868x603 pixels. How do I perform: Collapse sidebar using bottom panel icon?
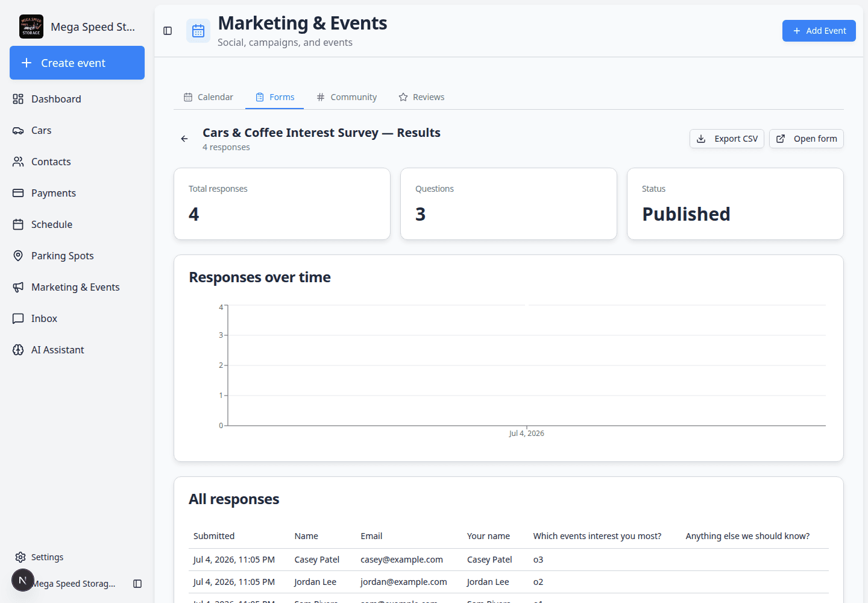(137, 584)
